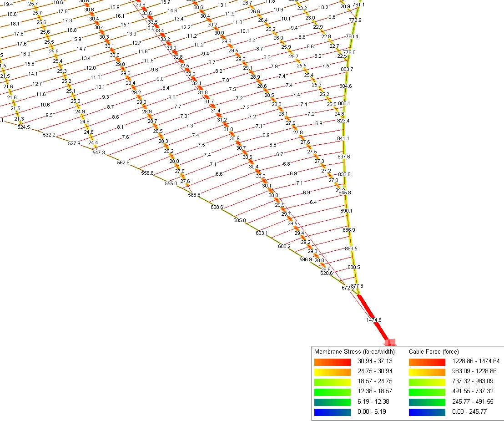Select the 620.6 lower edge cable value
Image resolution: width=504 pixels, height=421 pixels.
326,274
